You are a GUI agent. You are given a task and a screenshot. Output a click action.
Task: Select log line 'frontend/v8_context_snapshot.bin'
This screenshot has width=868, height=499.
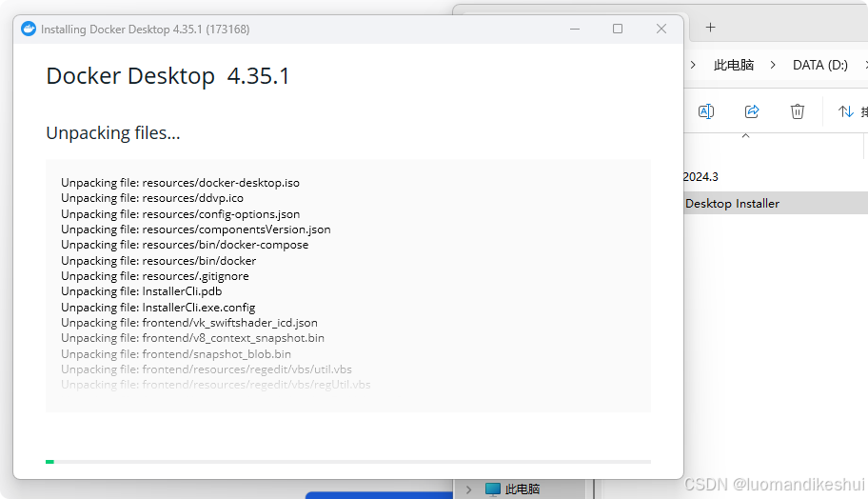click(192, 338)
